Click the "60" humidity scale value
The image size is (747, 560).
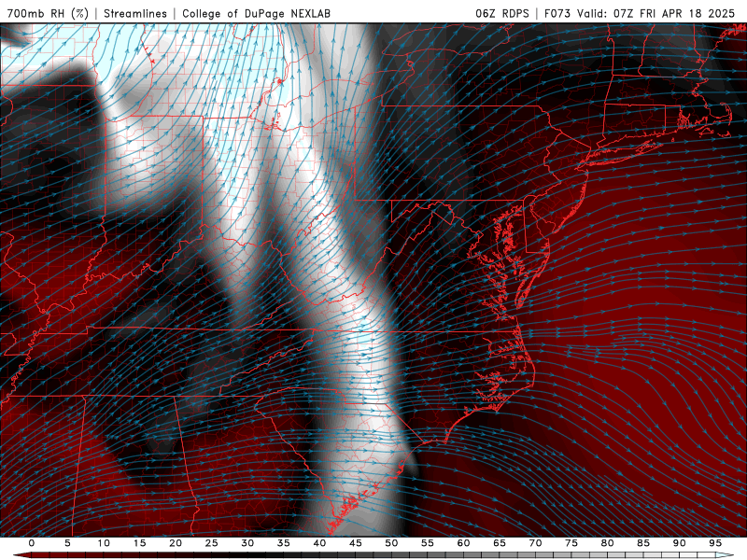click(463, 543)
